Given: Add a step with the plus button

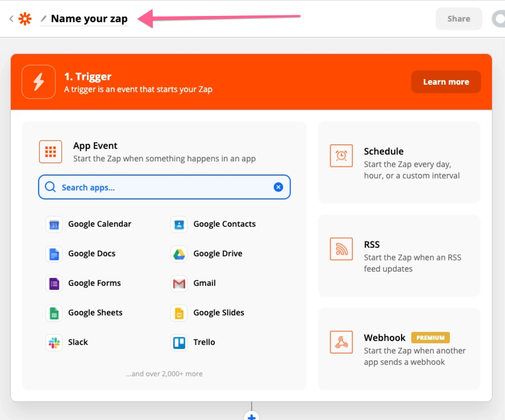Looking at the screenshot, I should (x=252, y=416).
